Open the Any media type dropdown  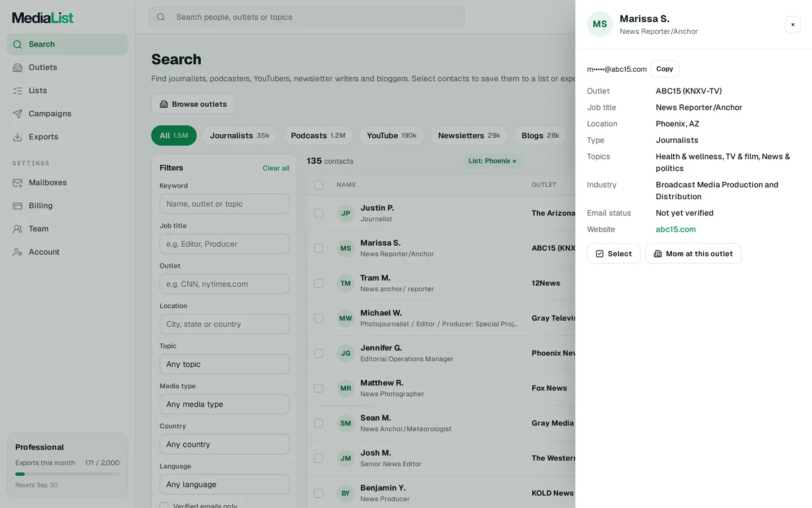[224, 404]
